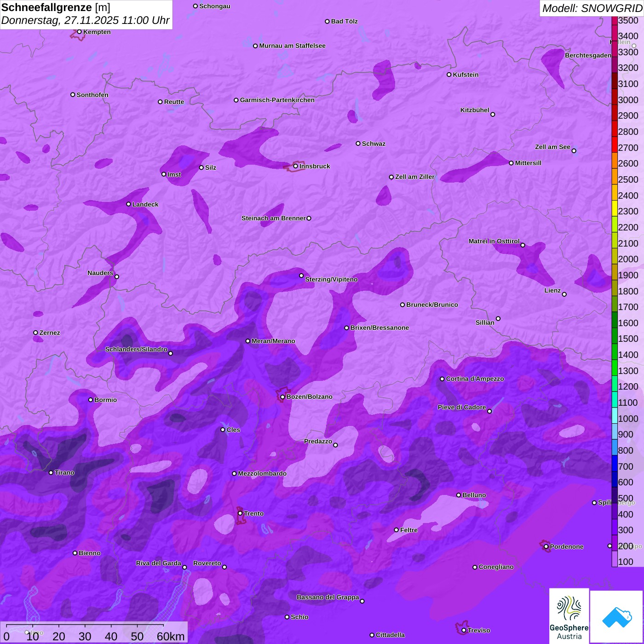Select the red 2700 legend color swatch
The height and width of the screenshot is (644, 644).
(x=615, y=145)
